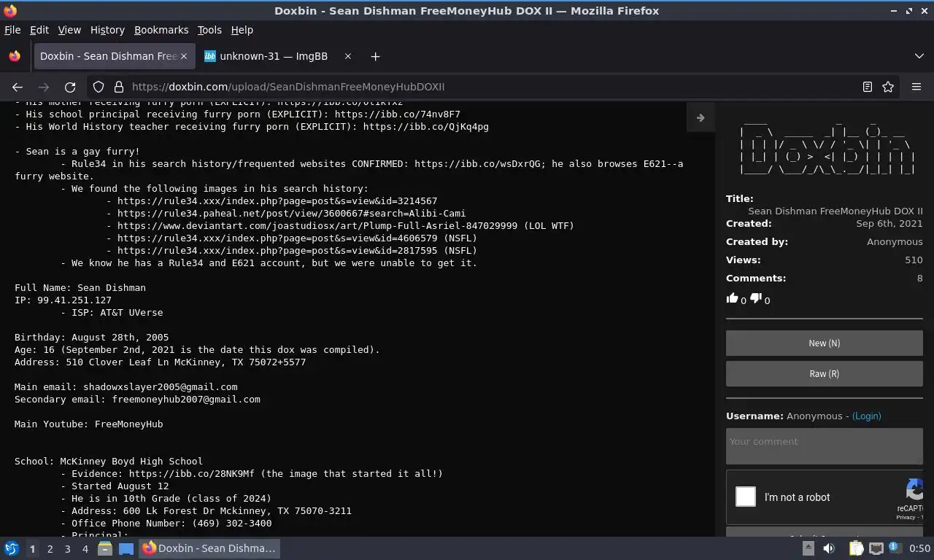Click the forward navigation arrow
Image resolution: width=934 pixels, height=560 pixels.
(44, 87)
